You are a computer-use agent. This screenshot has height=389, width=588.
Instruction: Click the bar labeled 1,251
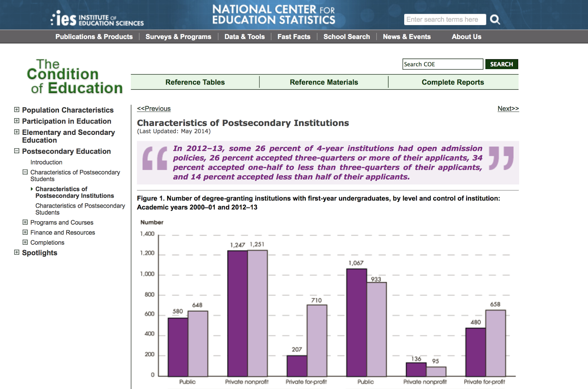(x=257, y=313)
